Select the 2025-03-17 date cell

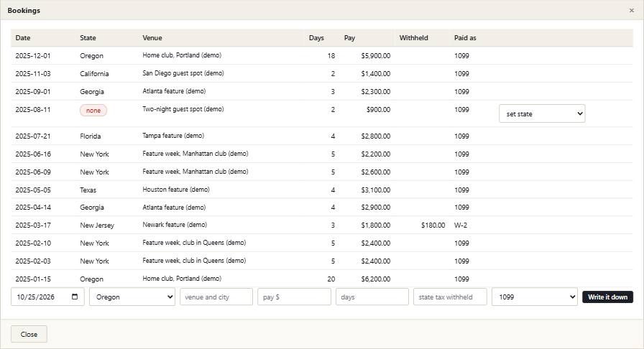pyautogui.click(x=33, y=225)
